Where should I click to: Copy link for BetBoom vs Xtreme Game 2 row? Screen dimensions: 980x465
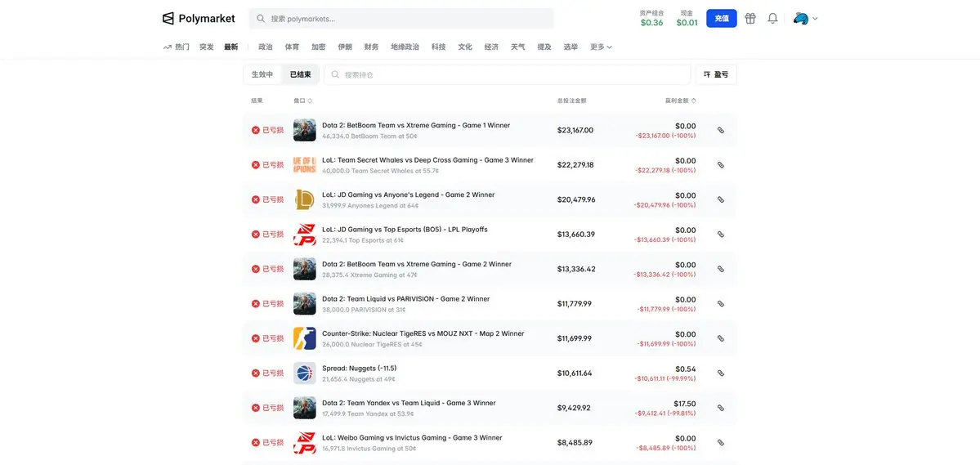tap(720, 270)
